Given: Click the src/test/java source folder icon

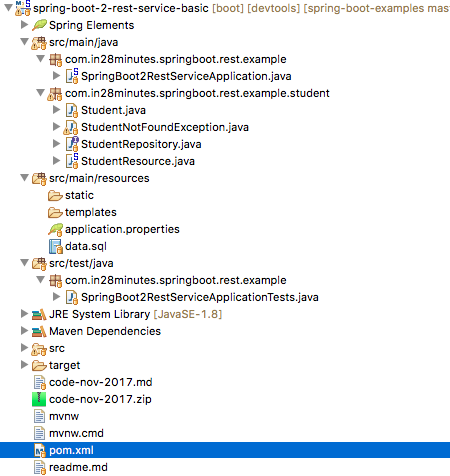Looking at the screenshot, I should click(39, 264).
